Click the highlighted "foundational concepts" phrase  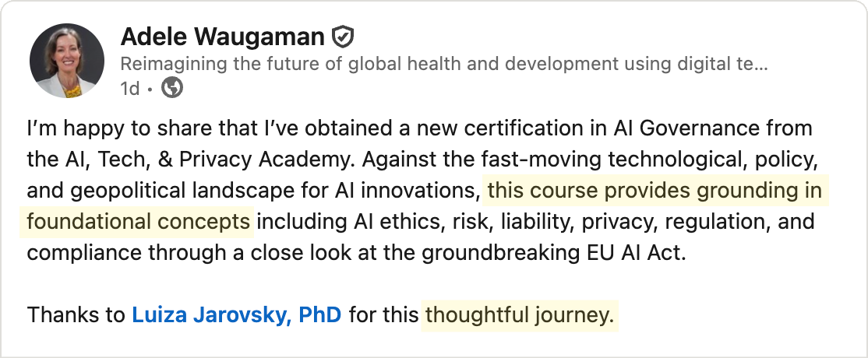coord(139,222)
